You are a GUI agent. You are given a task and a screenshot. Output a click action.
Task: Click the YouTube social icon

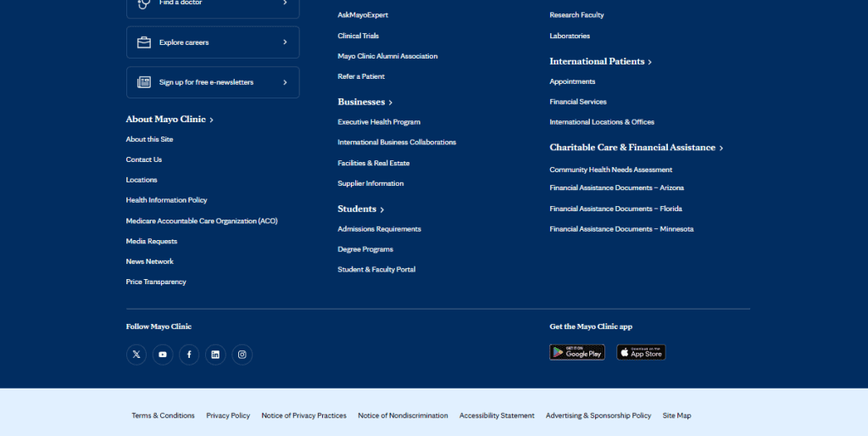click(163, 355)
